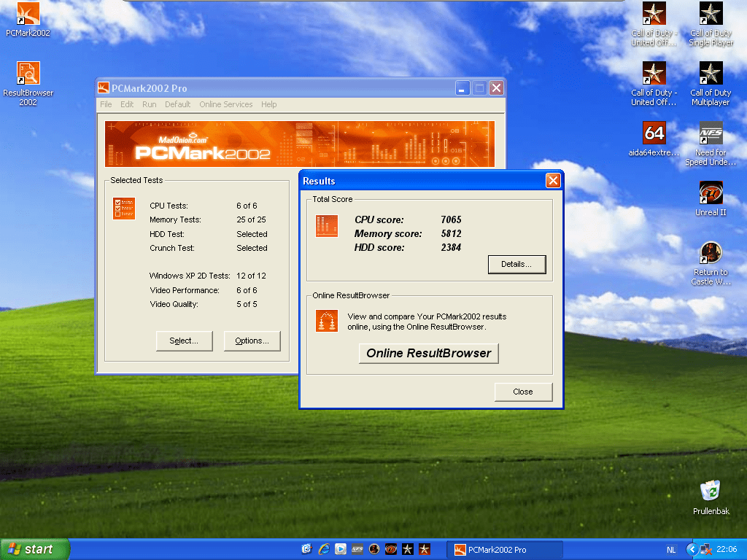The image size is (747, 560).
Task: Close the Results dialog with X
Action: [x=553, y=181]
